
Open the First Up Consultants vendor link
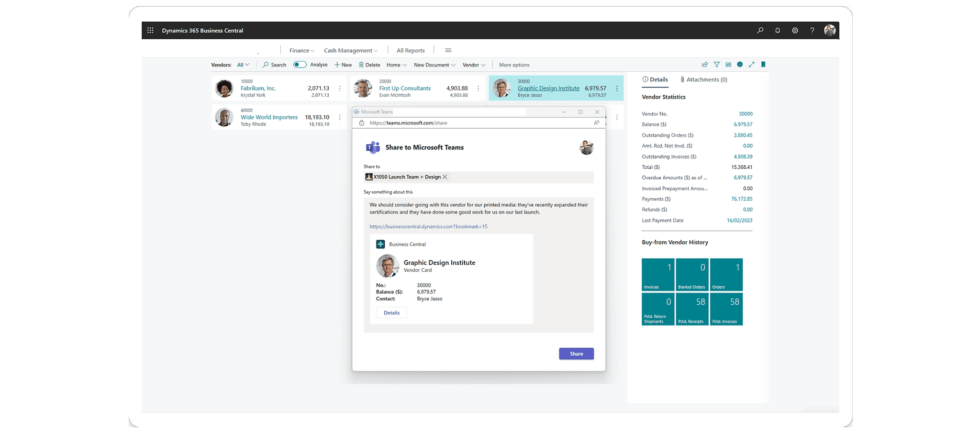[405, 88]
